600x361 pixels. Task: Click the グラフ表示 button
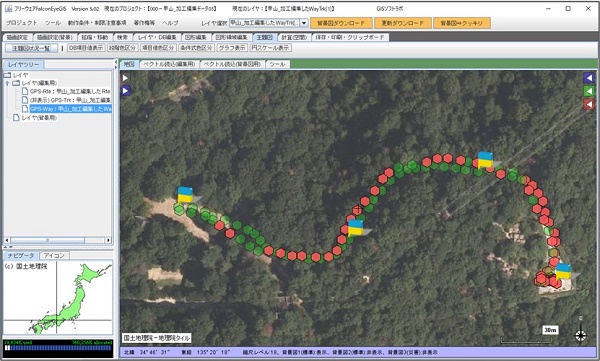232,48
